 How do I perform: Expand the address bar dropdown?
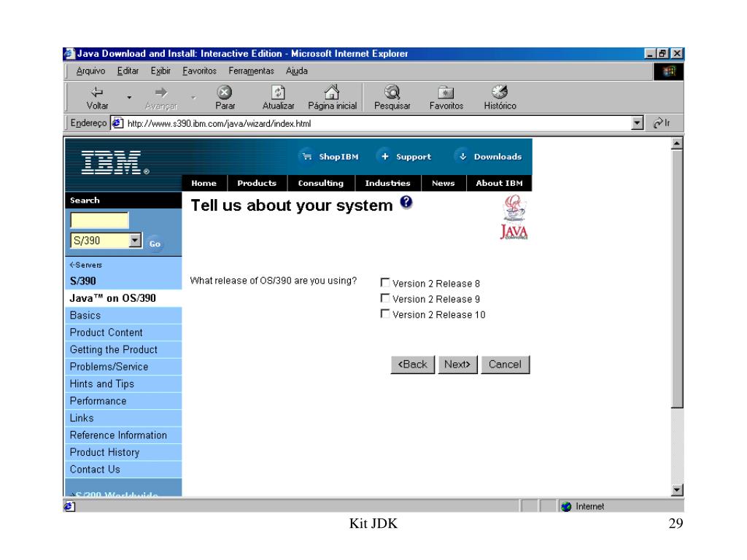click(638, 123)
